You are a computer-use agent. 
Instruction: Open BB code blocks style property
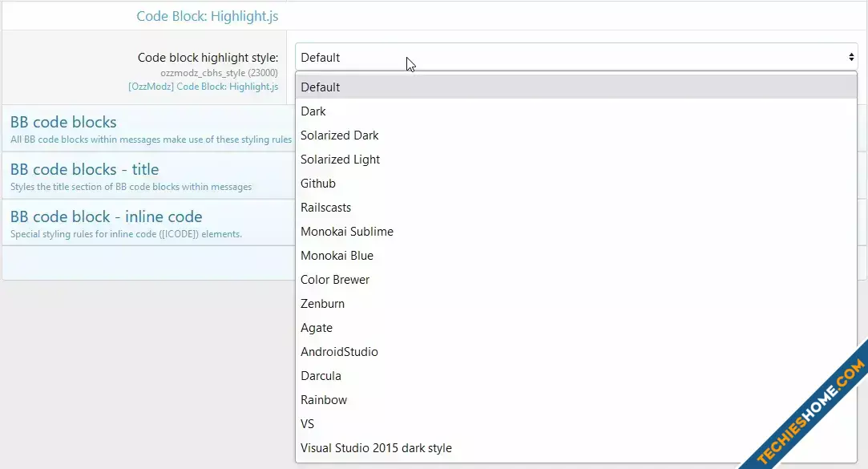tap(63, 122)
